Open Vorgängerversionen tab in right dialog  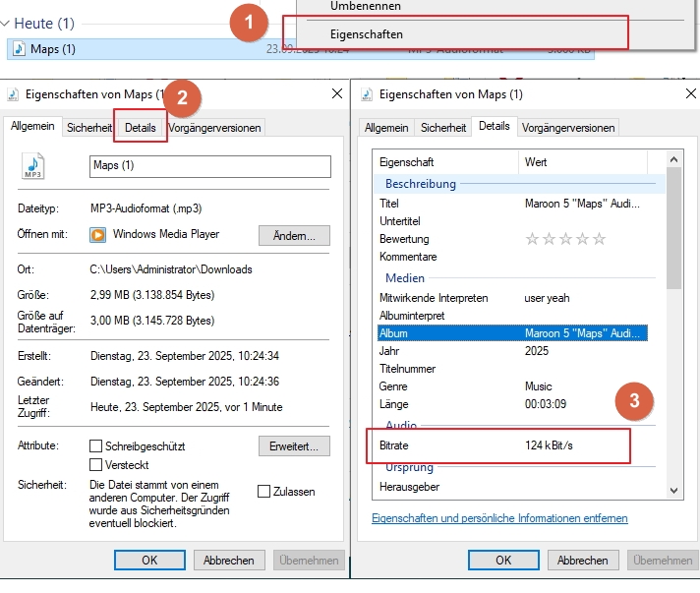[x=568, y=128]
